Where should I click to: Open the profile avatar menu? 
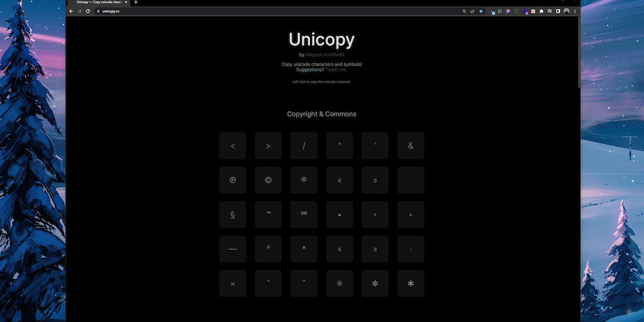click(567, 11)
